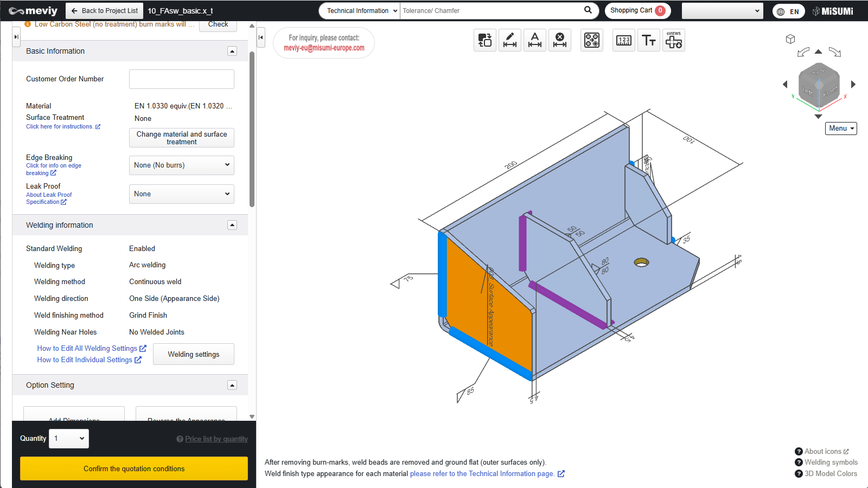The height and width of the screenshot is (488, 868).
Task: Open edge breaking info link
Action: click(54, 169)
